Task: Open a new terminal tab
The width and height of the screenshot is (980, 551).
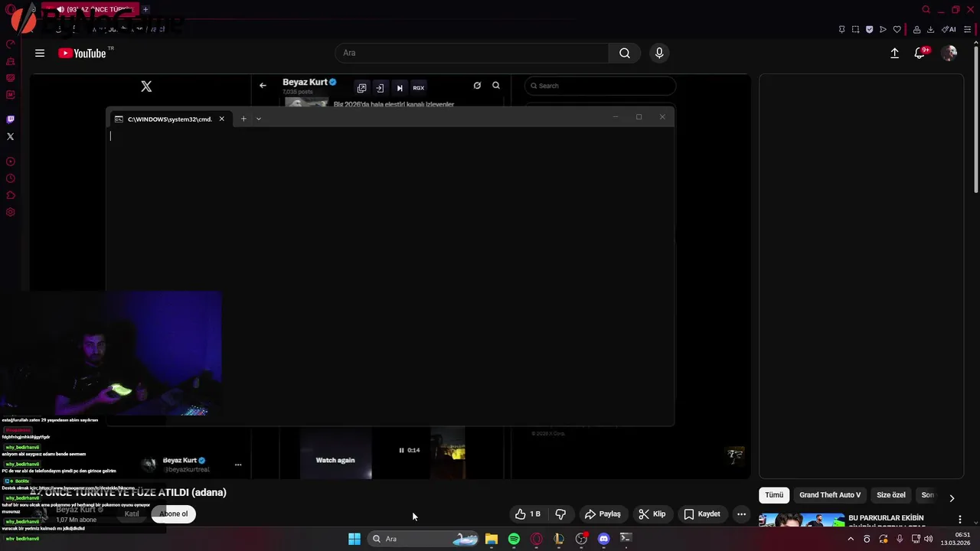Action: [x=243, y=119]
